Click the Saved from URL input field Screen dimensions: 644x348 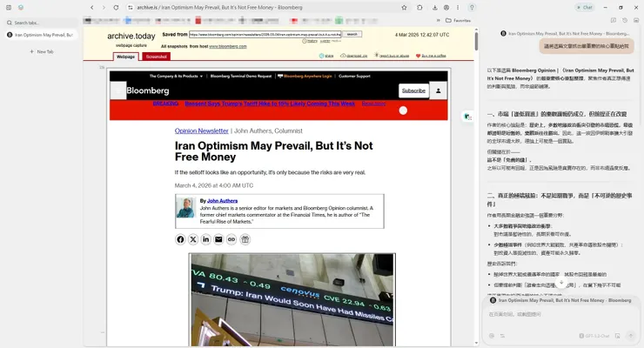265,35
